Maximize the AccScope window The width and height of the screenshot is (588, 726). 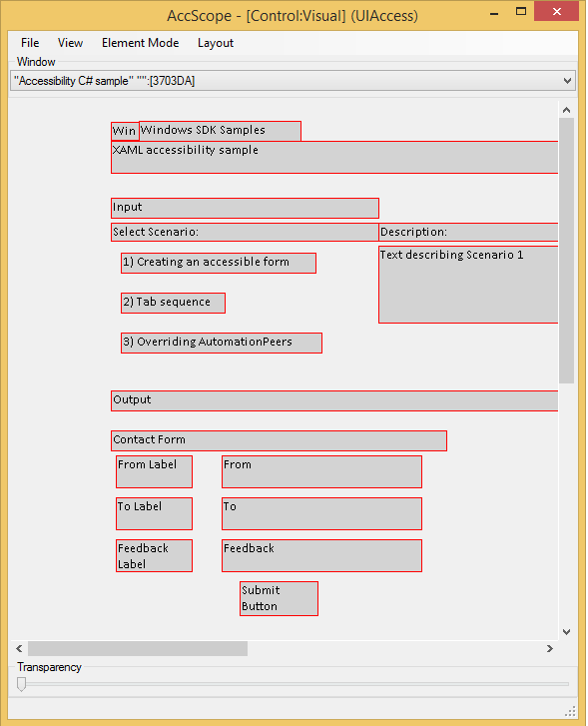pos(521,12)
